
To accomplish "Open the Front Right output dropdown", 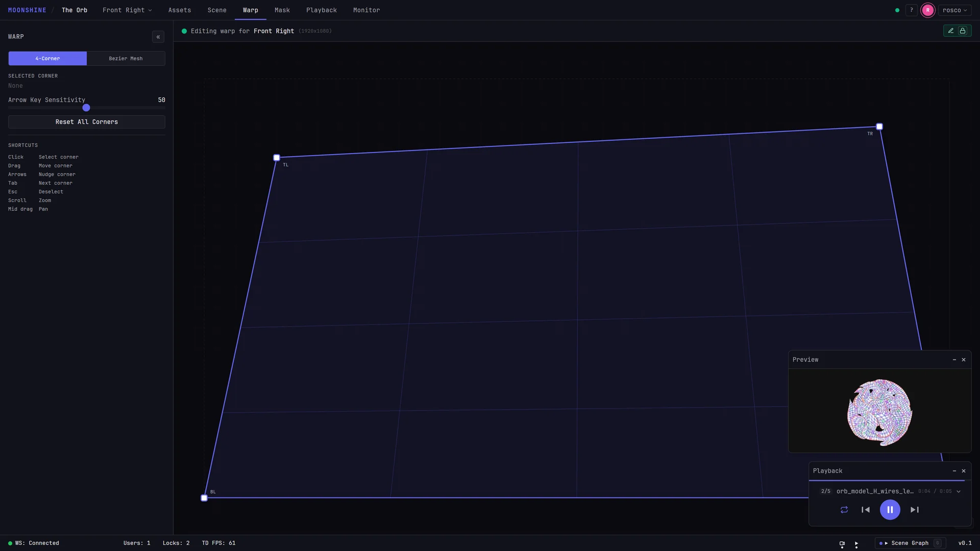I will 127,10.
